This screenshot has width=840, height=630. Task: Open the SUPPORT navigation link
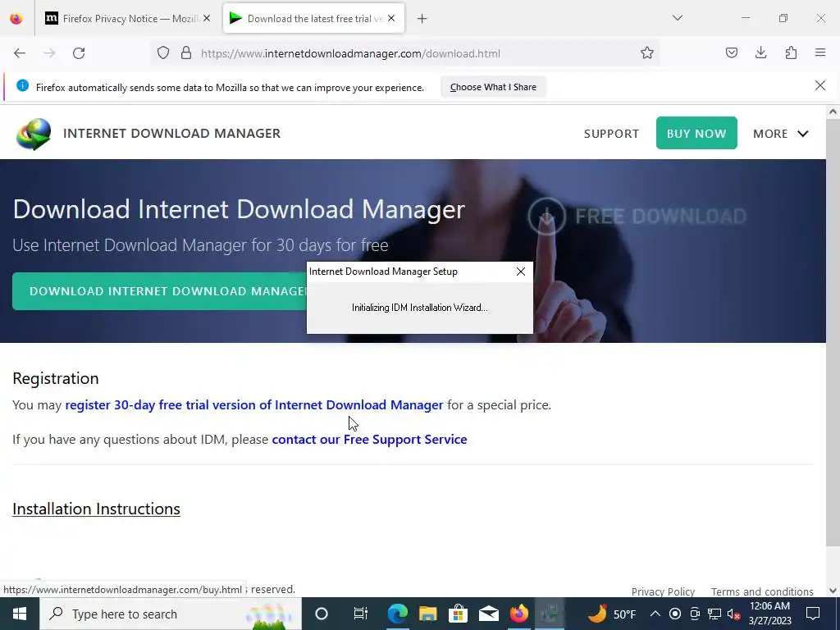point(611,134)
